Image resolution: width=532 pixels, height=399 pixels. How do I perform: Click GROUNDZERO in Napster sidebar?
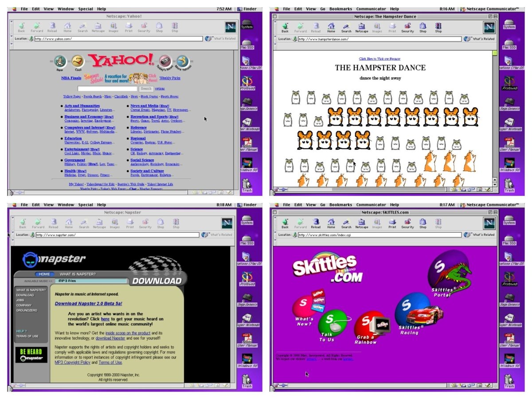click(27, 310)
